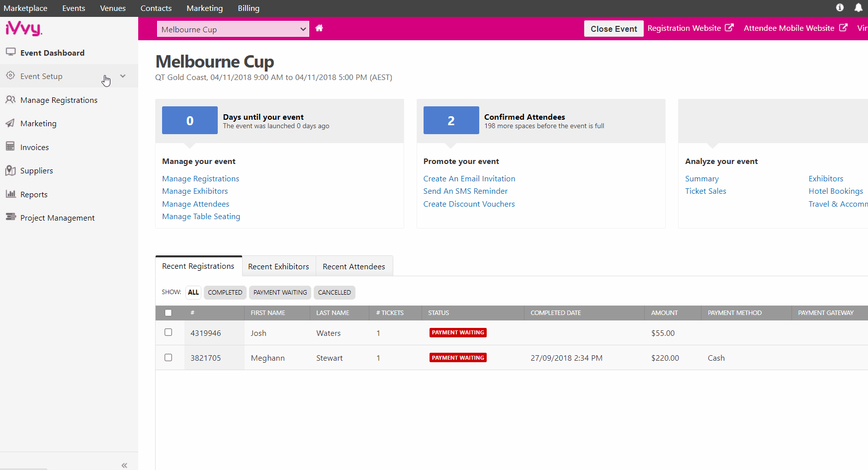Filter registrations by COMPLETED
The width and height of the screenshot is (868, 470).
[225, 292]
